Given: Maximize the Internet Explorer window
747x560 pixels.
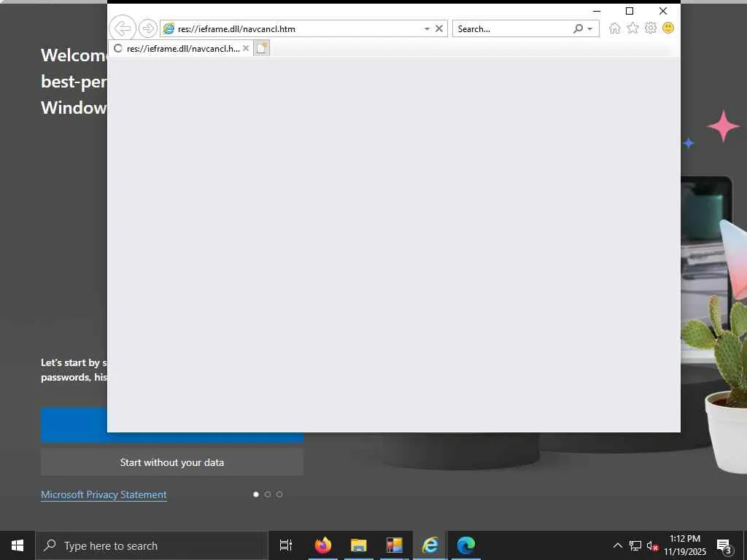Looking at the screenshot, I should pyautogui.click(x=630, y=11).
